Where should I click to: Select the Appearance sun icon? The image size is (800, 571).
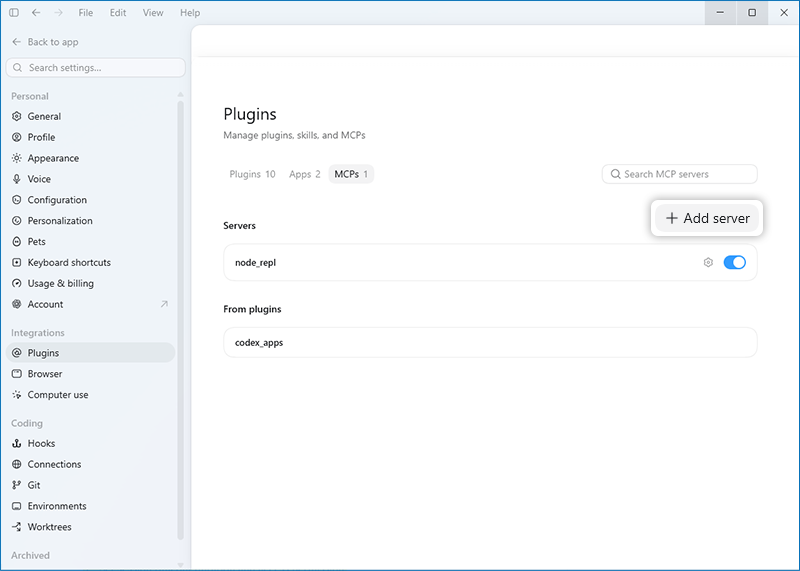pyautogui.click(x=17, y=158)
